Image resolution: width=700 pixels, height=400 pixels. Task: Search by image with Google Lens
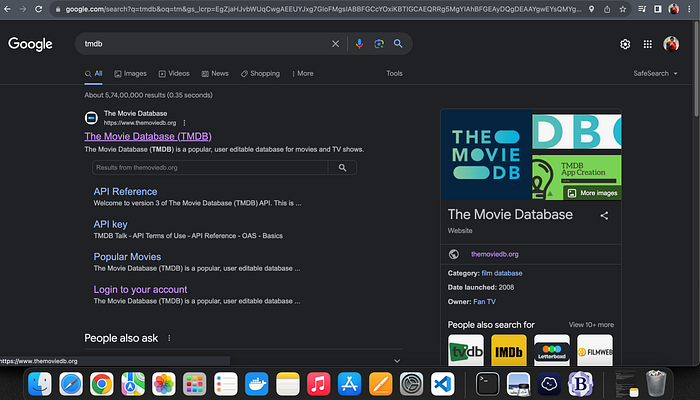[379, 44]
